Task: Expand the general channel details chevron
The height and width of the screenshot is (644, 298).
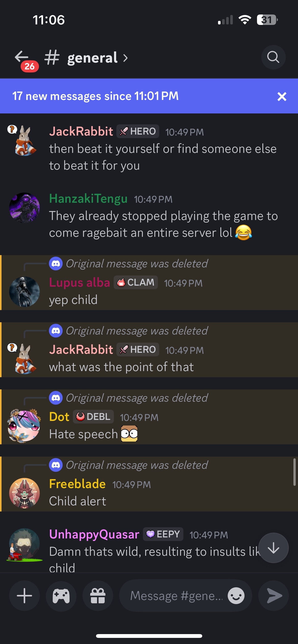Action: click(125, 58)
